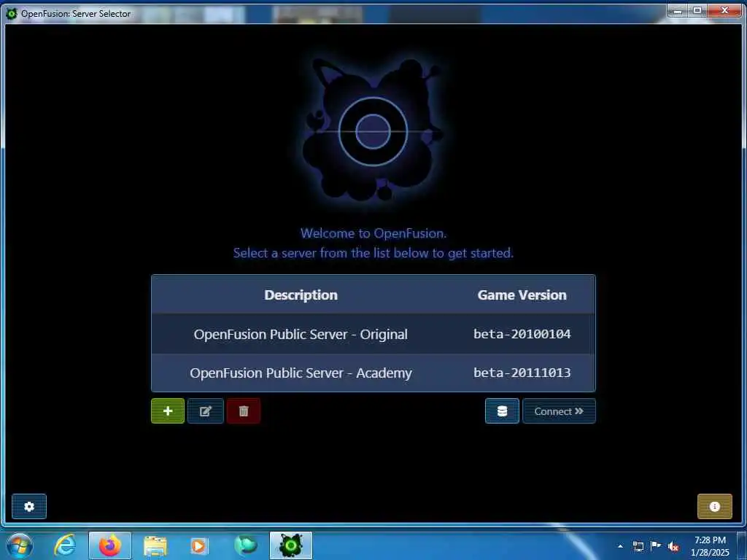Click the muted volume tray icon

(x=673, y=547)
